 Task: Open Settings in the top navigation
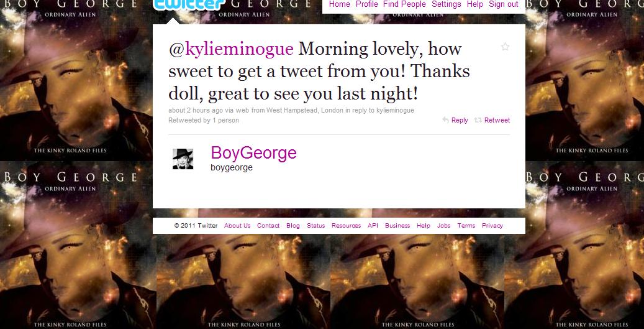(447, 4)
